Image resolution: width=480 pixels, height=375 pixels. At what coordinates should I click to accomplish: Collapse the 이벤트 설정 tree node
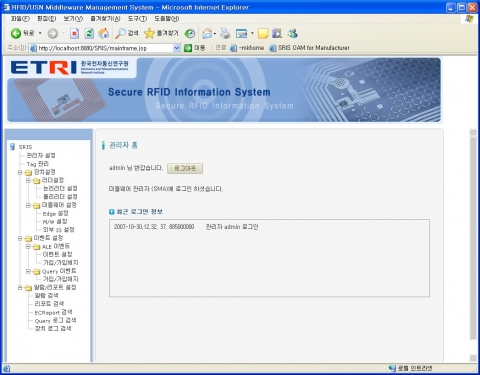pos(20,238)
